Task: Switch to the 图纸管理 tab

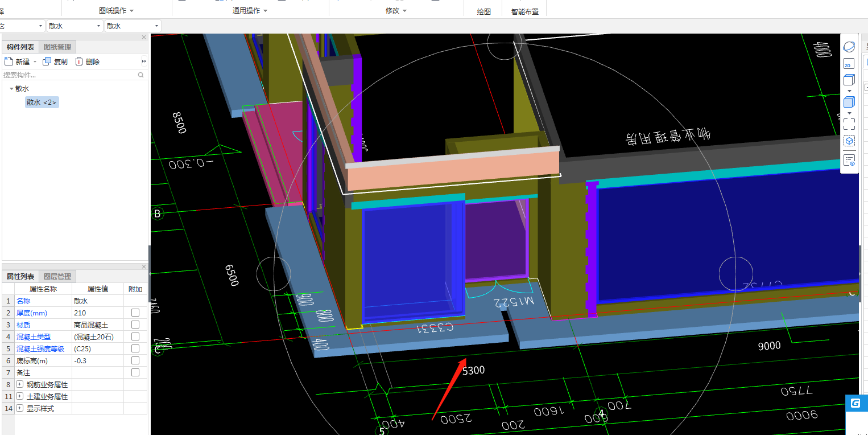Action: point(57,47)
